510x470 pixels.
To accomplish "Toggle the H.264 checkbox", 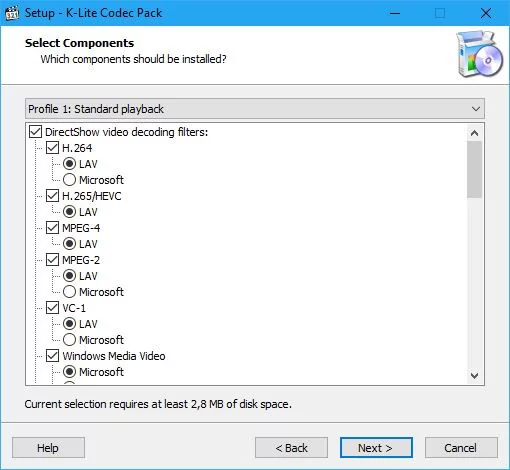I will coord(52,148).
